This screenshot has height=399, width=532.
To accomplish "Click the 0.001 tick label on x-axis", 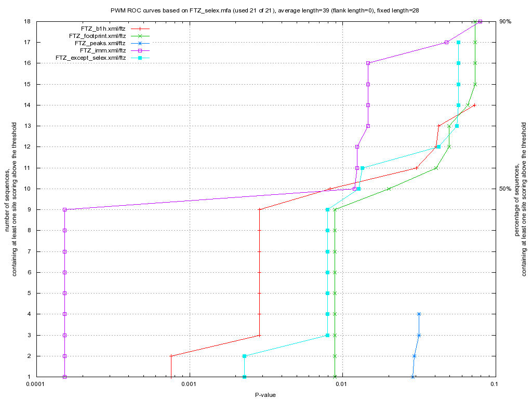I will (189, 384).
